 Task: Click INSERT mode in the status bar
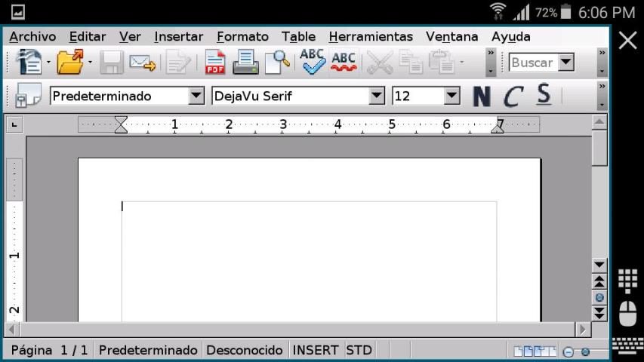pyautogui.click(x=316, y=351)
